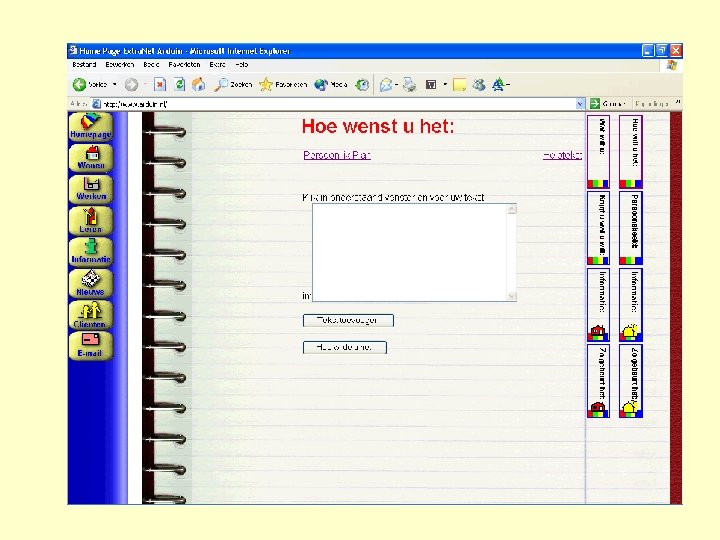Open the Nieuws section in sidebar
Screen dimensions: 720x540
(x=90, y=282)
